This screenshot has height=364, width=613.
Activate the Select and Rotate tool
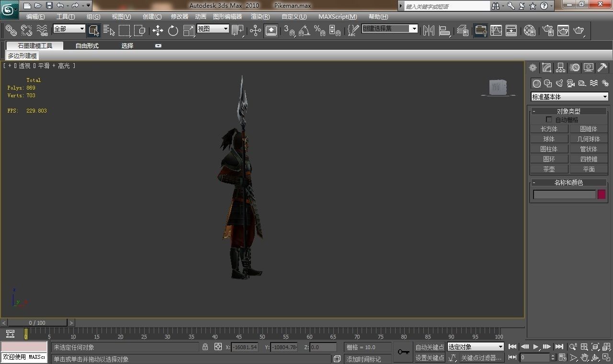point(173,31)
